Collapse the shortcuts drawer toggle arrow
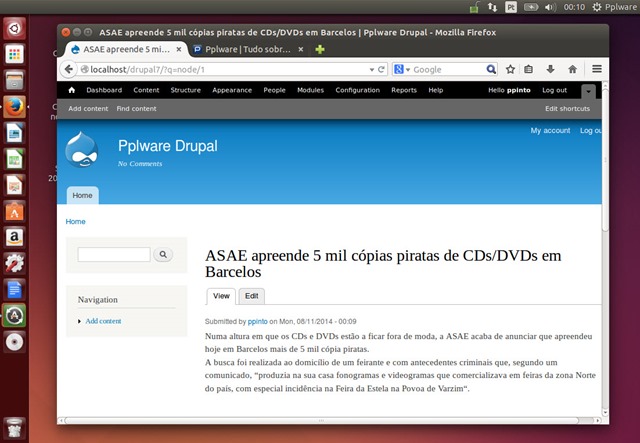This screenshot has height=443, width=640. [x=588, y=91]
